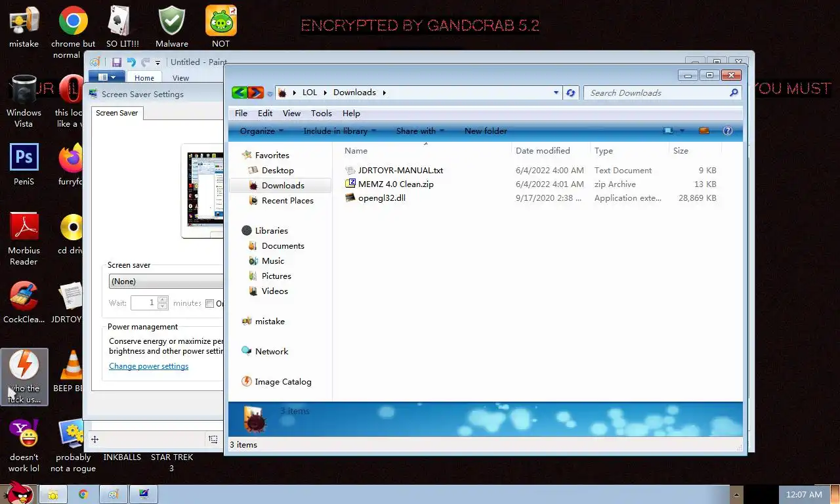Tick the checkbox beside minutes in Screen Saver Settings

[x=210, y=303]
